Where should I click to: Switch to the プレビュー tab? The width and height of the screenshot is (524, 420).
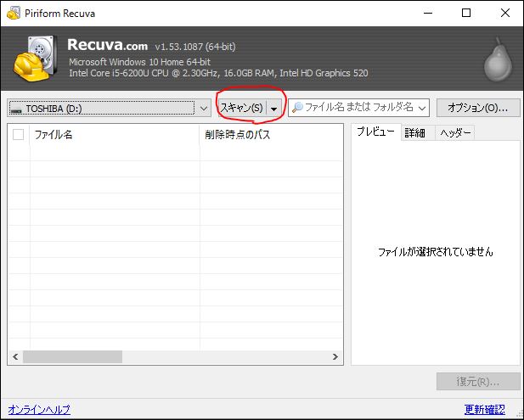[375, 132]
